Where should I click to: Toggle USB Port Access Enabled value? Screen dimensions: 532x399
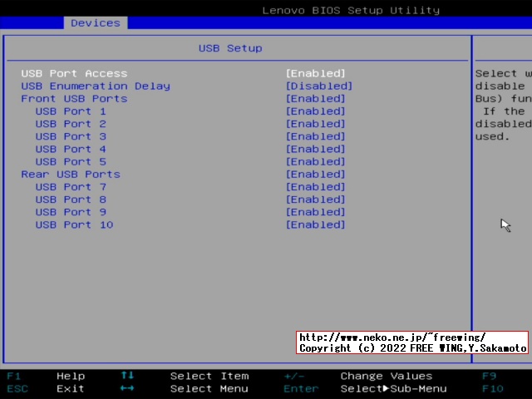(x=315, y=73)
